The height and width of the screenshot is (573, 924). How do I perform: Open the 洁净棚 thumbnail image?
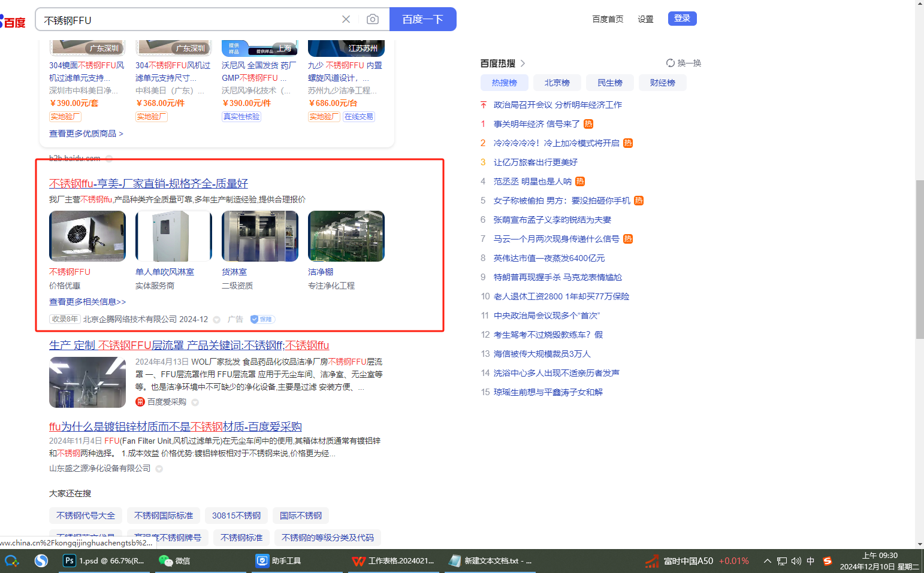[x=346, y=236]
